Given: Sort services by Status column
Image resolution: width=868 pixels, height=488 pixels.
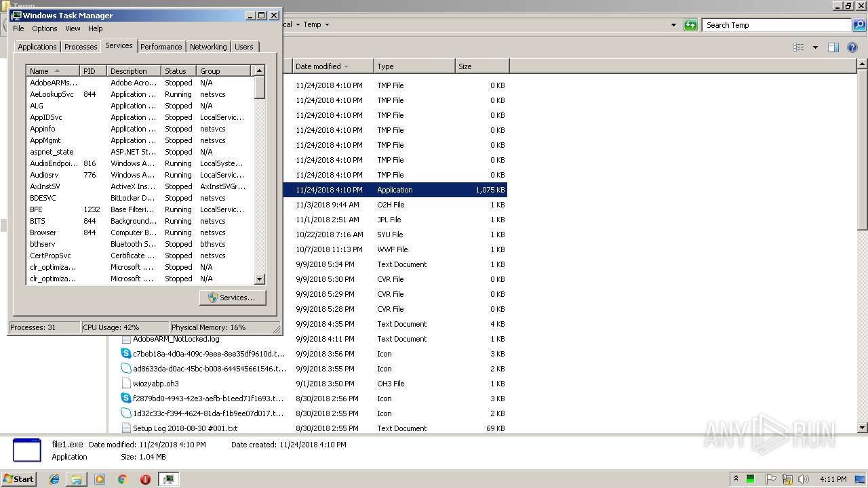Looking at the screenshot, I should [x=178, y=71].
